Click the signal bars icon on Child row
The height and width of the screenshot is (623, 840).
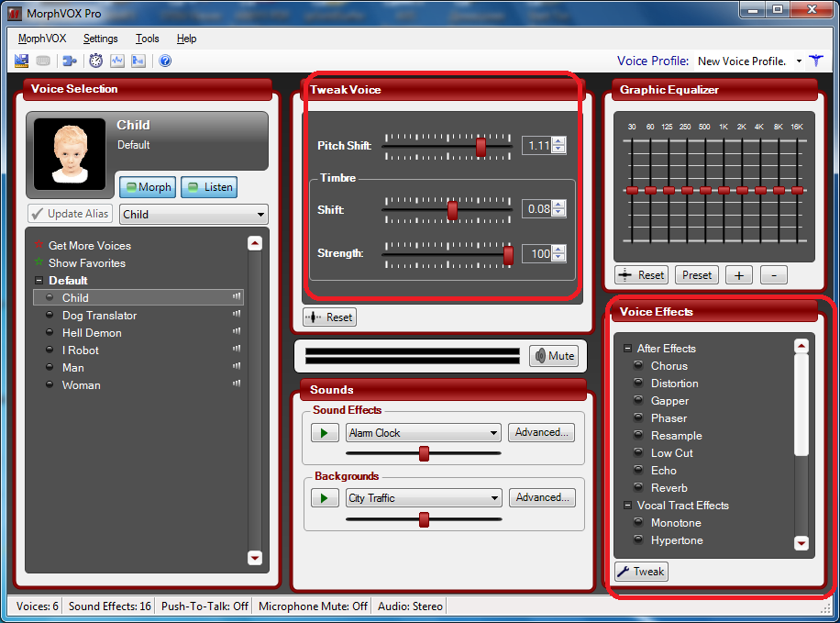click(x=237, y=296)
